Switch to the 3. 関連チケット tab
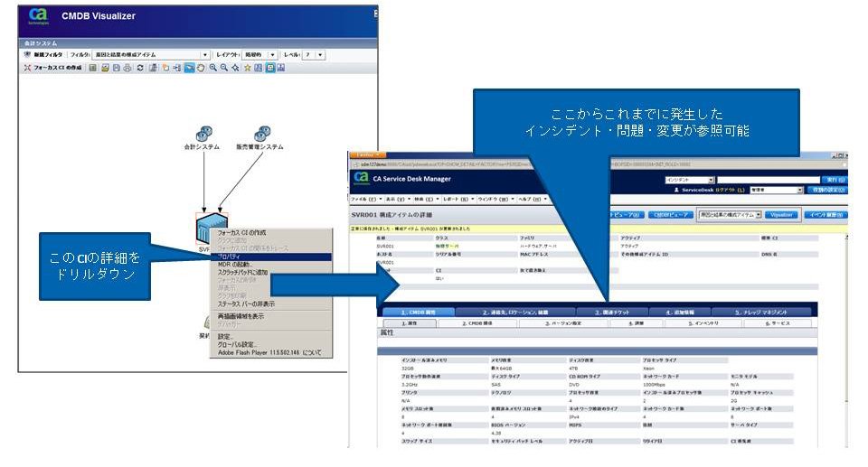The image size is (868, 467). [612, 312]
